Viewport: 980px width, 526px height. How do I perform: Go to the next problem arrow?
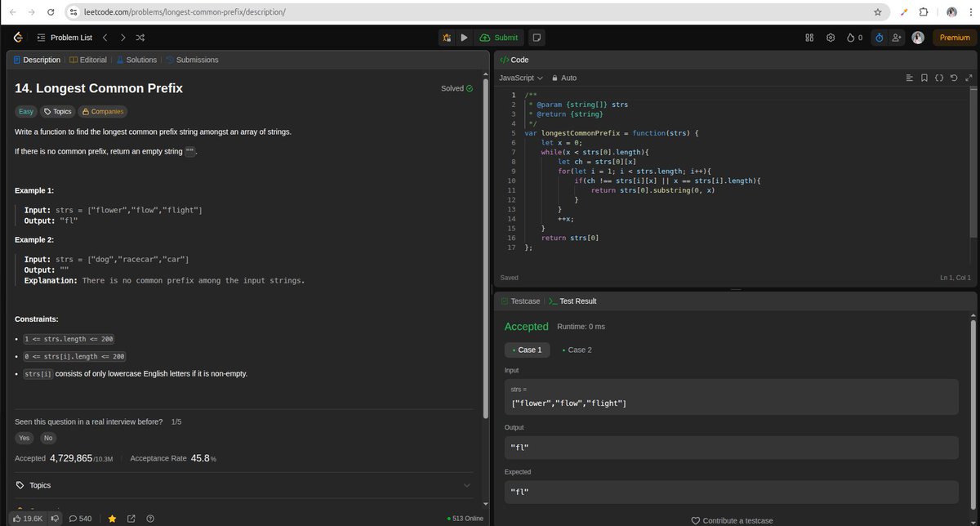pos(122,38)
